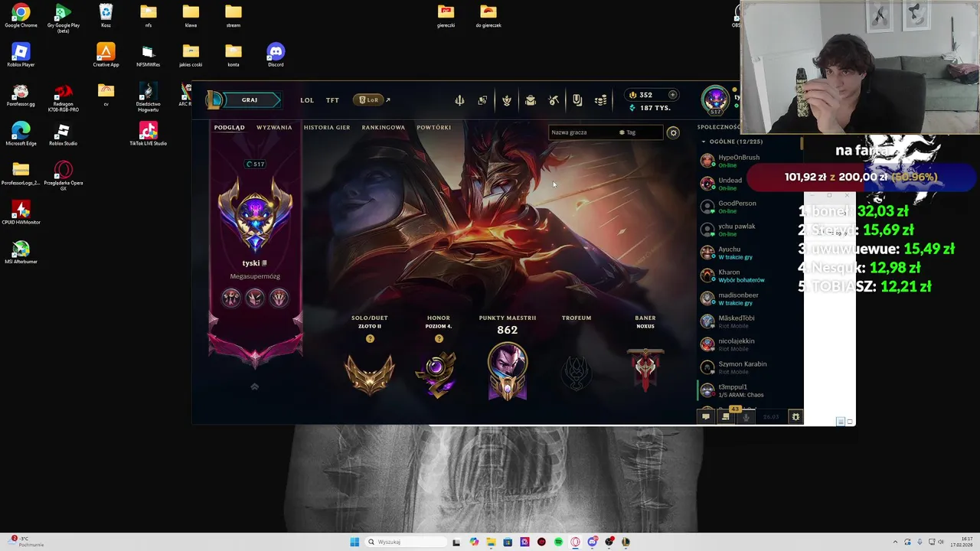Open the PODGLĄD profile tab
980x551 pixels.
[229, 127]
